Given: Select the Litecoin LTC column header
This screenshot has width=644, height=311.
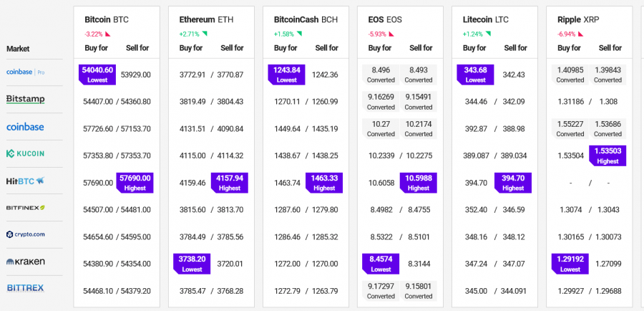Looking at the screenshot, I should pyautogui.click(x=485, y=19).
